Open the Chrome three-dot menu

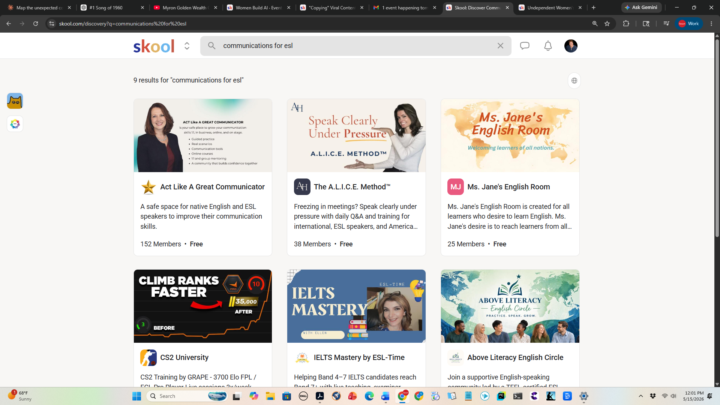tap(711, 23)
